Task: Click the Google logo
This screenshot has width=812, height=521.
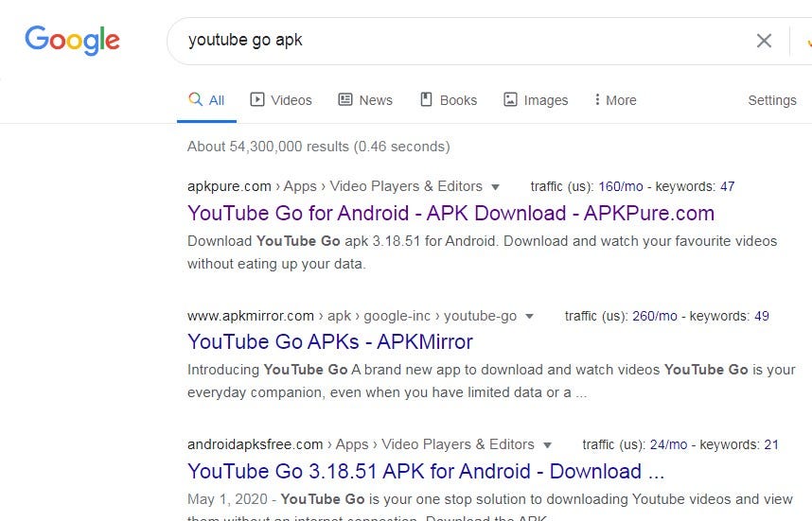Action: click(72, 41)
